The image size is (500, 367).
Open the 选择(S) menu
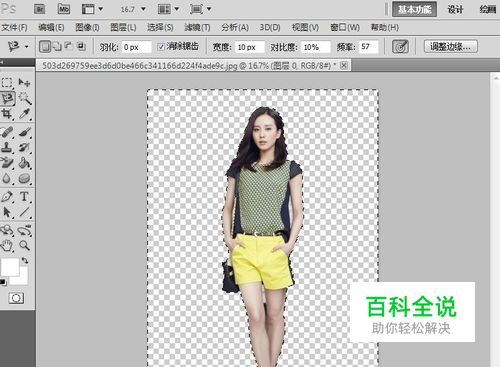(160, 27)
